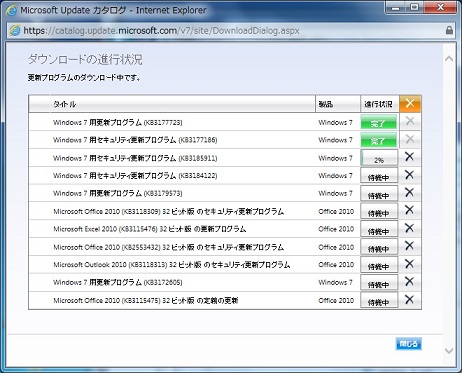Image resolution: width=462 pixels, height=373 pixels.
Task: Click the page icon in address bar
Action: pos(15,31)
